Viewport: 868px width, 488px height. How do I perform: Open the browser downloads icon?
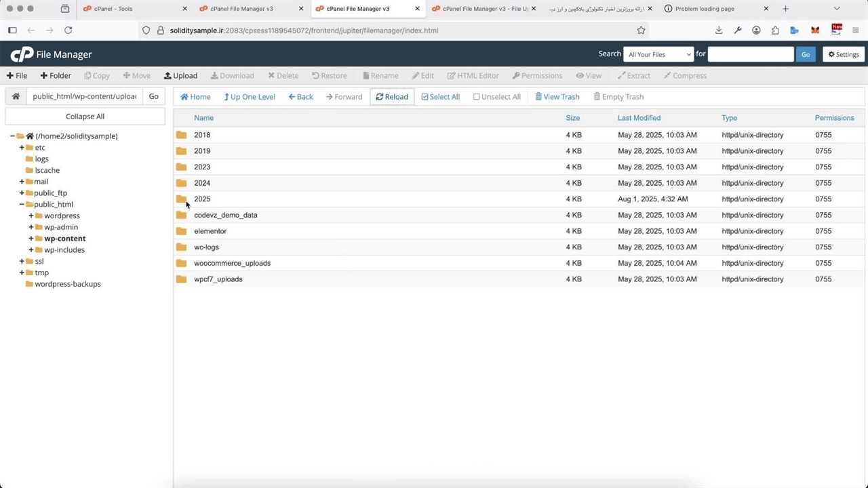719,30
